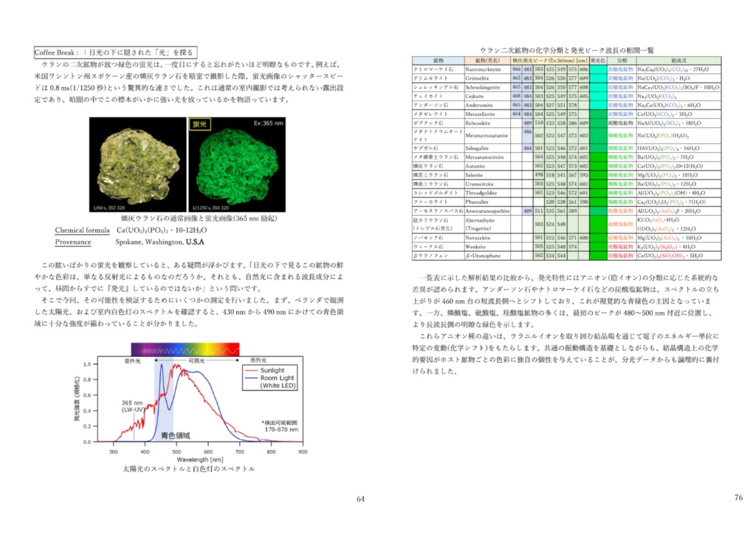The height and width of the screenshot is (535, 756).
Task: Click the 'ナトロマーケイ石' mineral name cell
Action: pos(438,69)
